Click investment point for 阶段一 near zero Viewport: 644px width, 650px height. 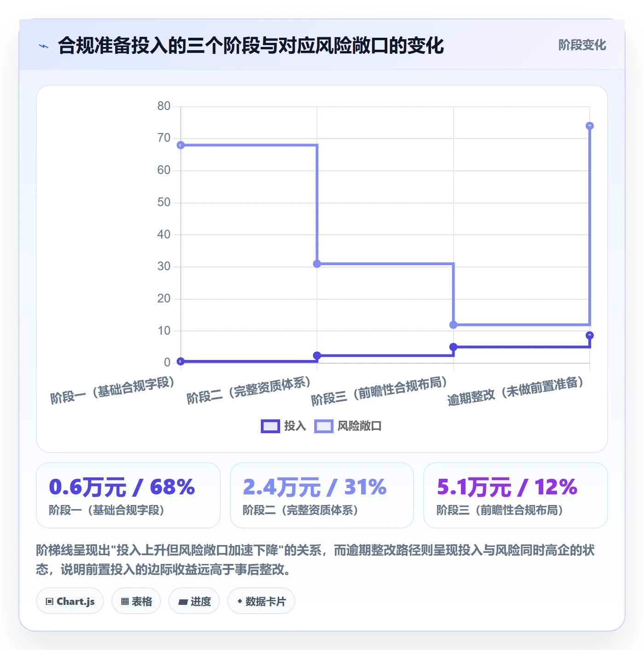pos(181,361)
